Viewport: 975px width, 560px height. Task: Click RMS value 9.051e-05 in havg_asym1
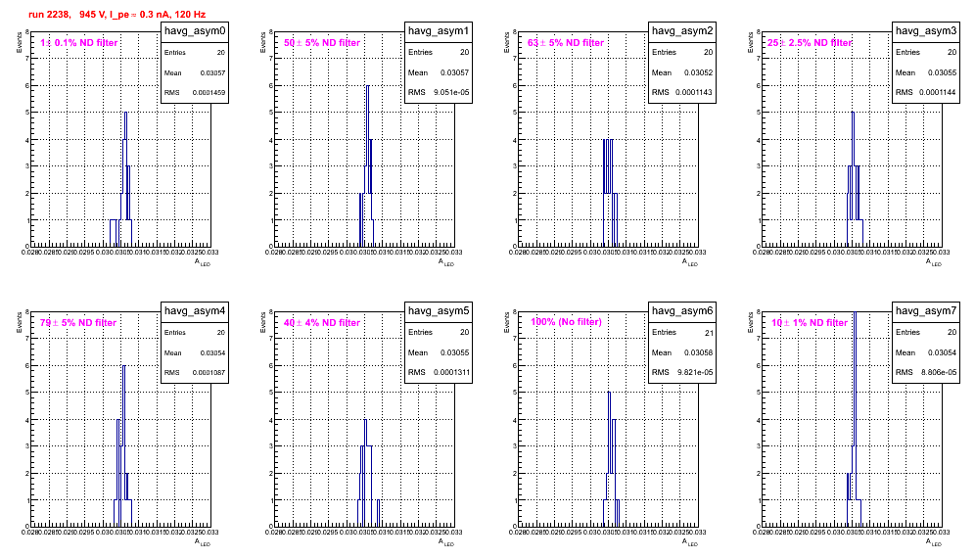point(451,93)
